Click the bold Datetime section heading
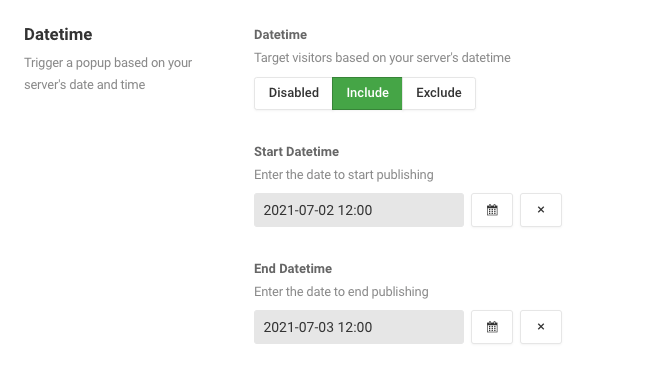 point(58,34)
